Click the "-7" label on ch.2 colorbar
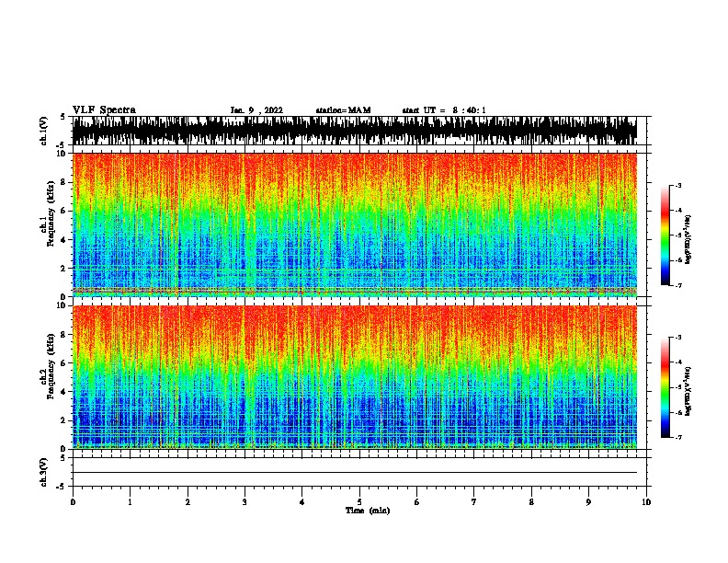The width and height of the screenshot is (728, 563). pos(678,438)
